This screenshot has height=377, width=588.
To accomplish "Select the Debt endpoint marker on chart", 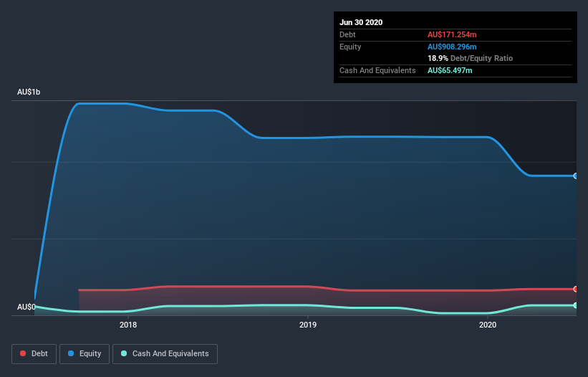I will pos(576,289).
